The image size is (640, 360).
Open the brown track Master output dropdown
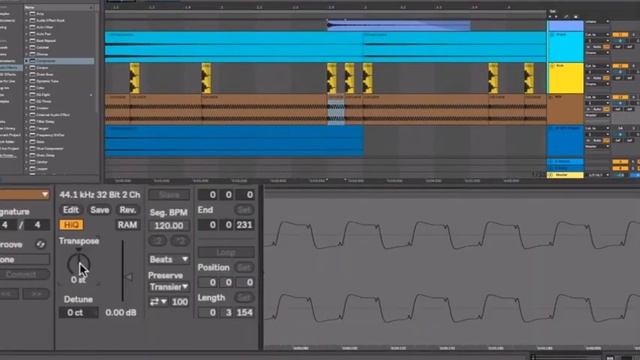point(598,116)
